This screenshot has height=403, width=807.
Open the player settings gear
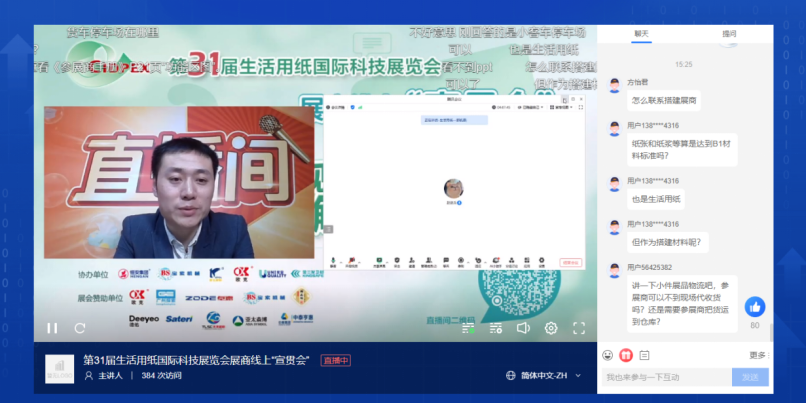pyautogui.click(x=551, y=328)
